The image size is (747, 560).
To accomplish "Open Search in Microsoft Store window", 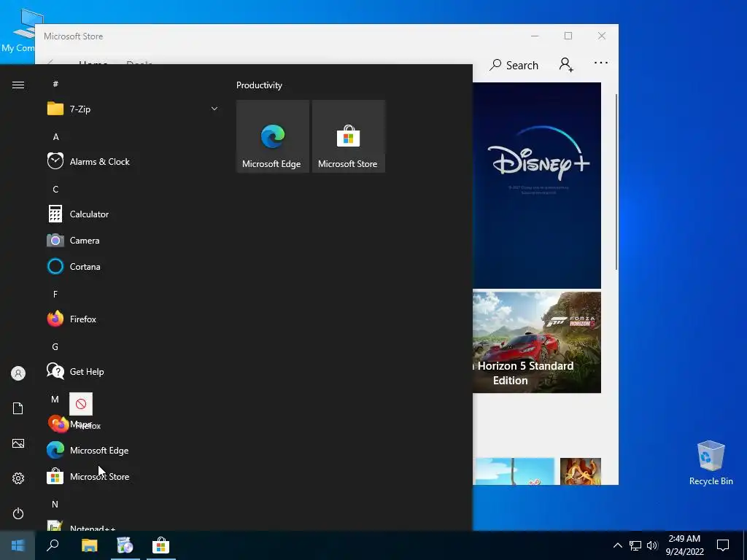I will point(514,65).
